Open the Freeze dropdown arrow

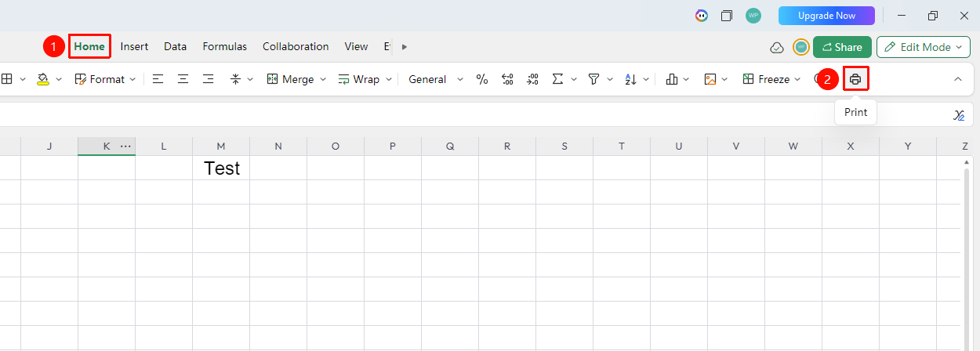click(798, 79)
